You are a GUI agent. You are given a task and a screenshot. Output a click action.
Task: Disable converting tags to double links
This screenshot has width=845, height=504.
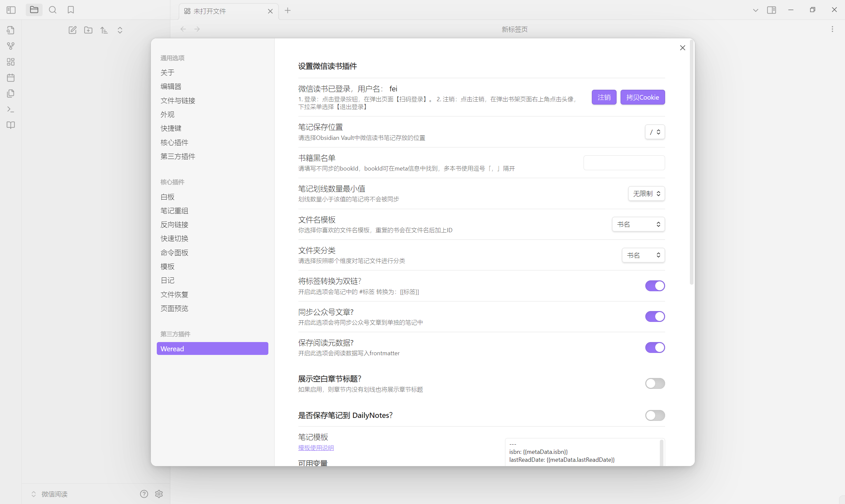coord(655,286)
